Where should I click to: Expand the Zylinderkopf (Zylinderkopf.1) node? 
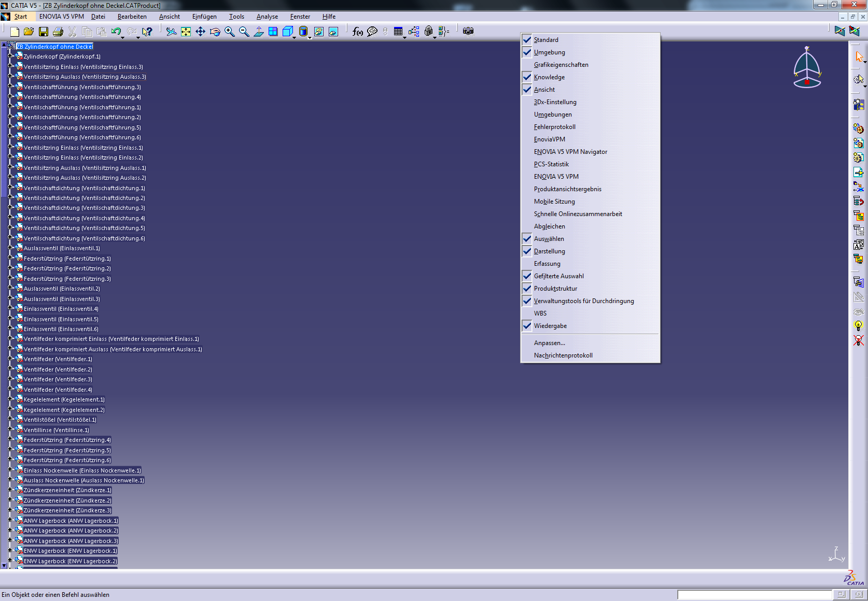(10, 56)
